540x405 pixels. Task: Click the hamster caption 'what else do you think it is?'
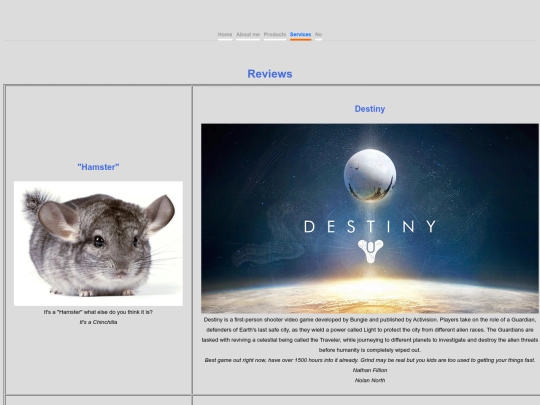click(118, 312)
